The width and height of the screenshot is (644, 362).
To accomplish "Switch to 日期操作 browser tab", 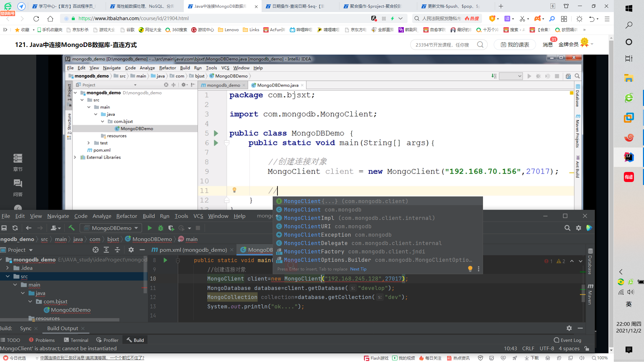I will pyautogui.click(x=298, y=6).
